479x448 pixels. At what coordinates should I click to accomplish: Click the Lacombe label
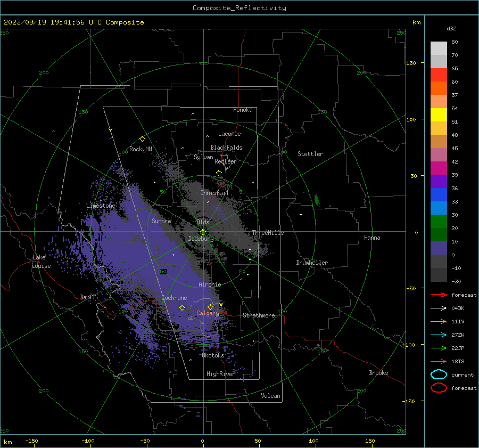229,134
